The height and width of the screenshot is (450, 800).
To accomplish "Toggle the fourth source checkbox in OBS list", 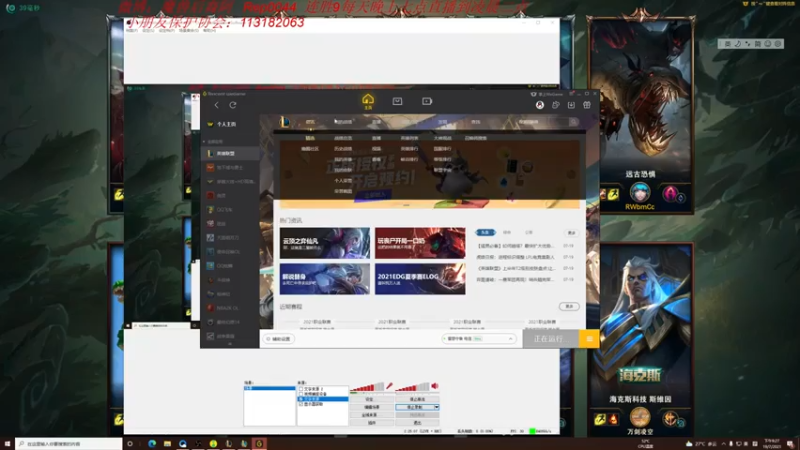I will point(301,404).
